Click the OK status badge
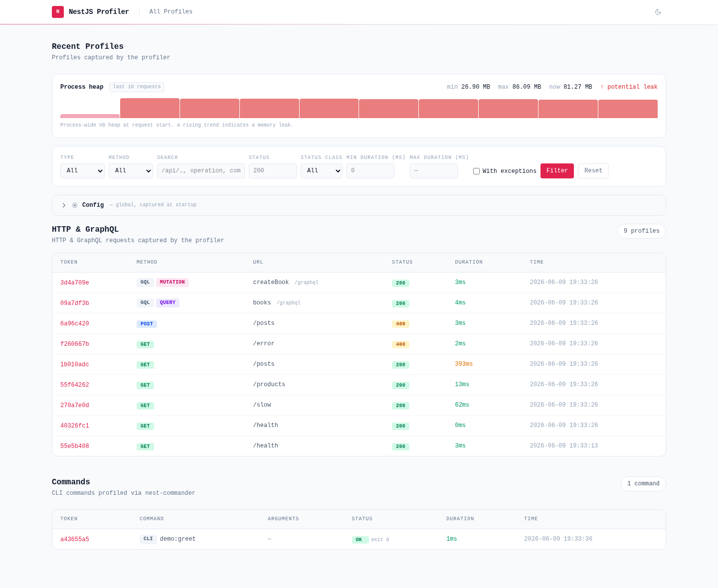 point(360,540)
